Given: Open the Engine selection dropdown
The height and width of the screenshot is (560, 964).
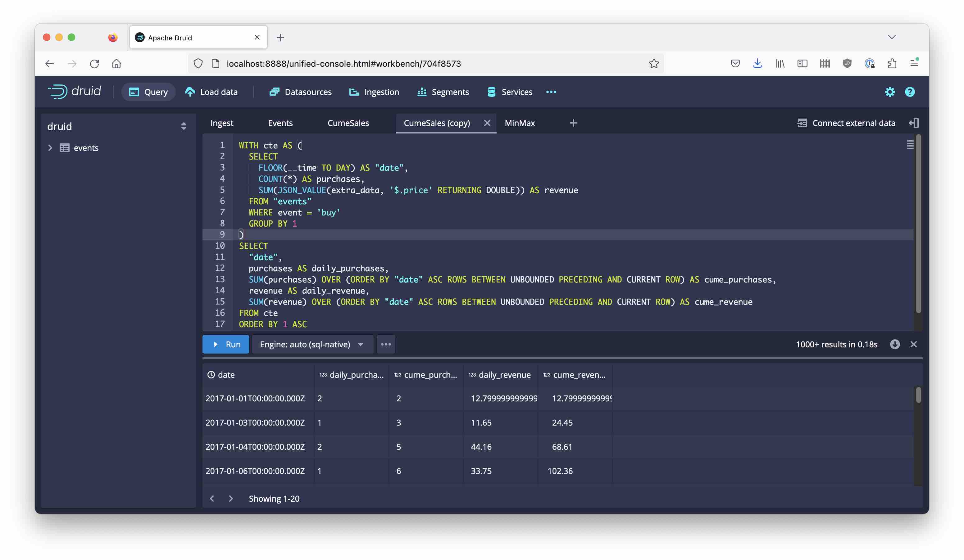Looking at the screenshot, I should pyautogui.click(x=312, y=344).
